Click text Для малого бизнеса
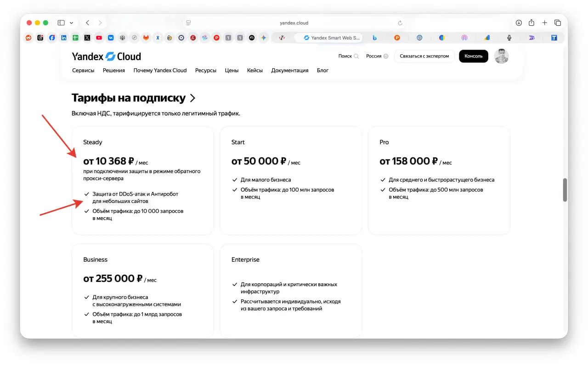This screenshot has width=588, height=365. [x=266, y=180]
